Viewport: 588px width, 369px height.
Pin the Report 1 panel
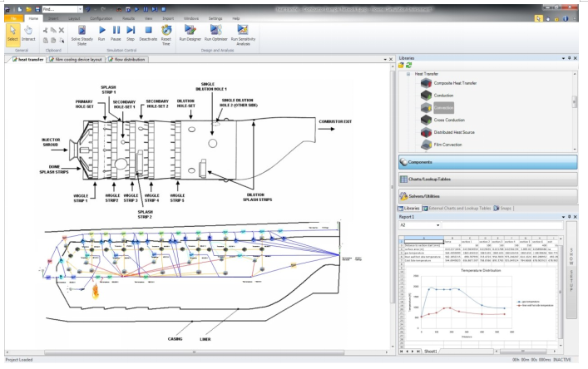pyautogui.click(x=569, y=217)
